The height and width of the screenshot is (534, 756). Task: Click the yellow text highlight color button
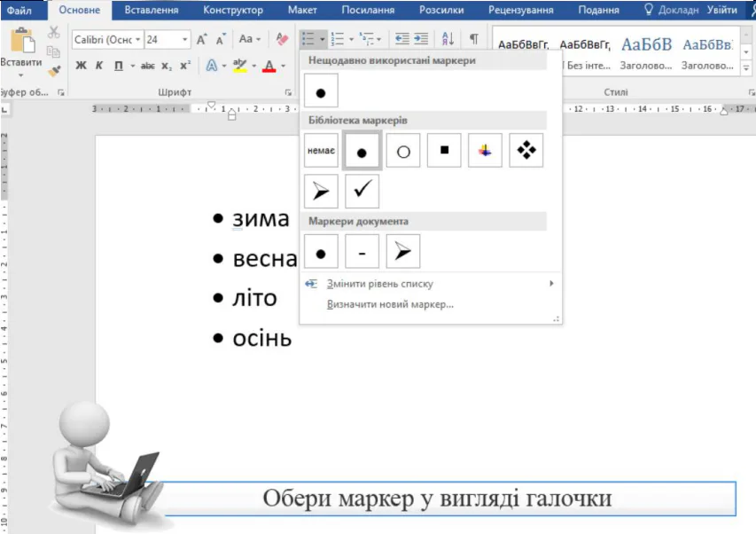[239, 66]
